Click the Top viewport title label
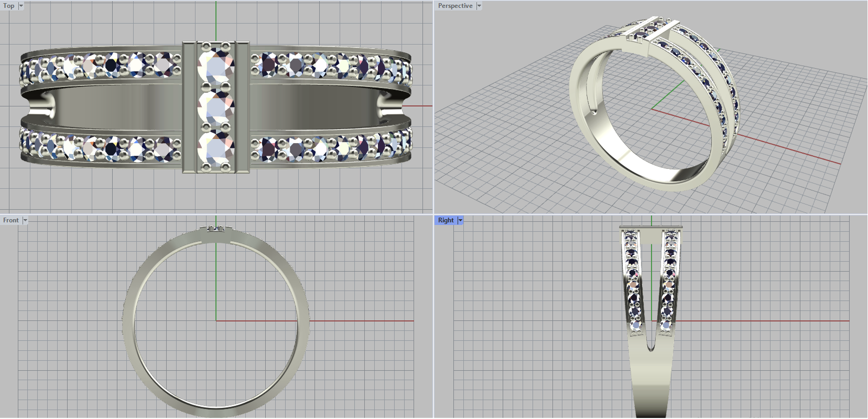This screenshot has height=419, width=868. [x=9, y=6]
